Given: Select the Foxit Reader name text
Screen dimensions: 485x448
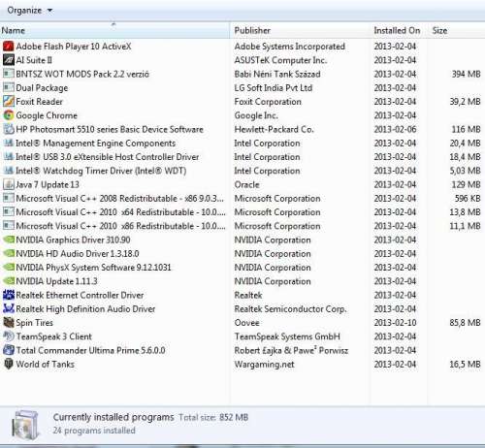Looking at the screenshot, I should (x=39, y=102).
